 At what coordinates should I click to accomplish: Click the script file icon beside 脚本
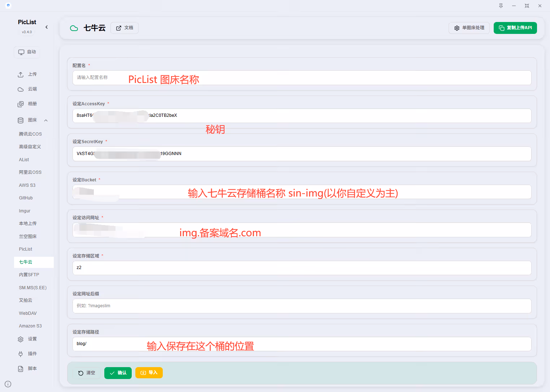click(21, 369)
